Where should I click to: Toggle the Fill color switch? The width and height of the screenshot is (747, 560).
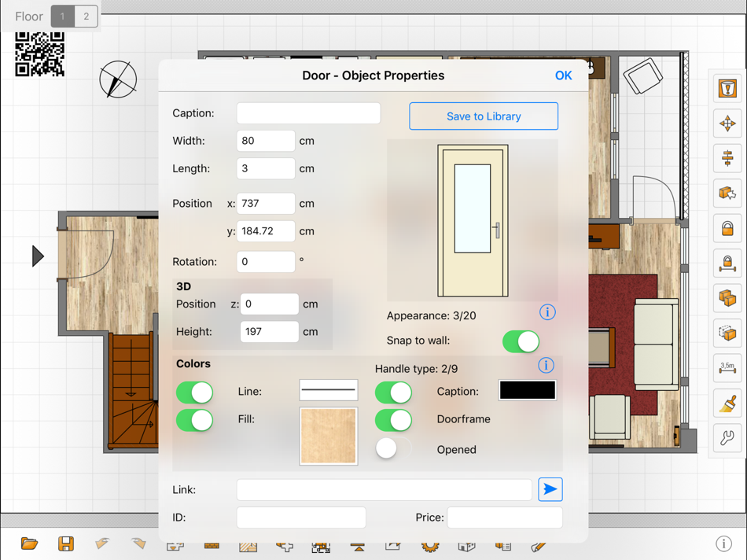(x=194, y=420)
